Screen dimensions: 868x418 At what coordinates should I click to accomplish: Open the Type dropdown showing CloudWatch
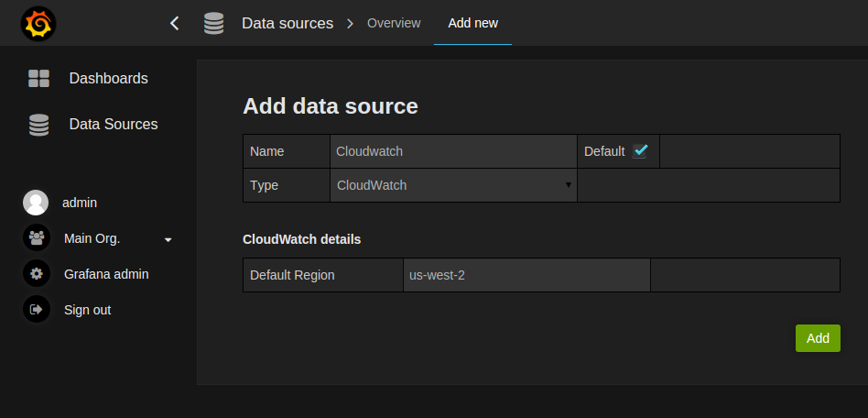453,185
